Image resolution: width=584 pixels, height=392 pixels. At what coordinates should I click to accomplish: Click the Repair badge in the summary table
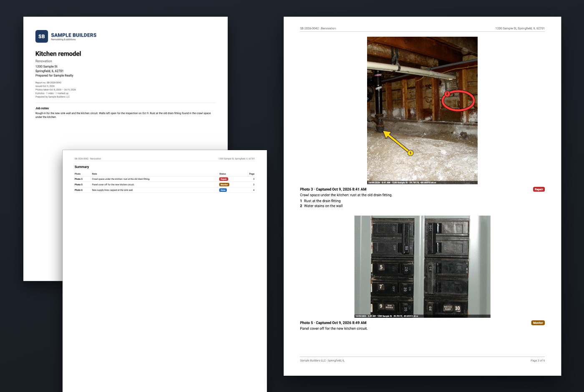tap(224, 179)
